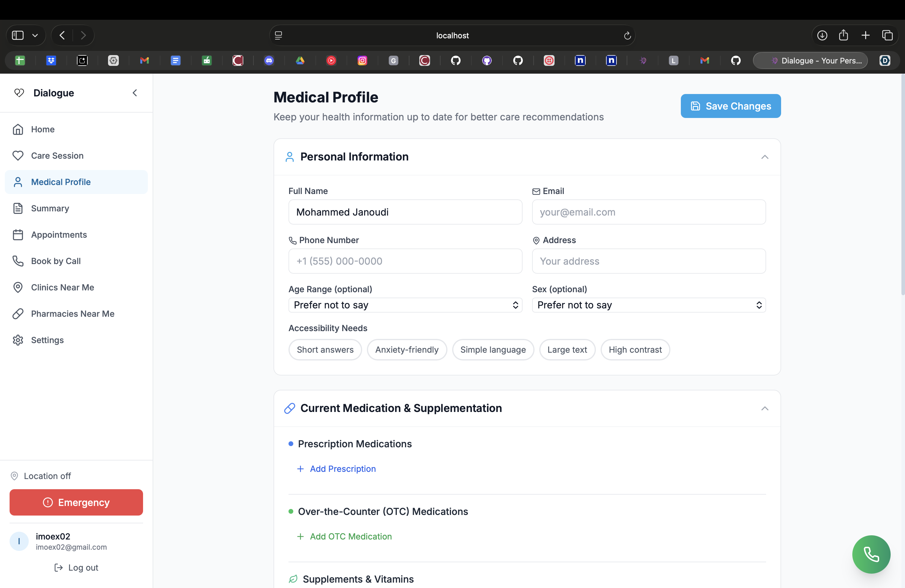Screen dimensions: 905x588
Task: Click the browser page reload icon
Action: tap(627, 36)
